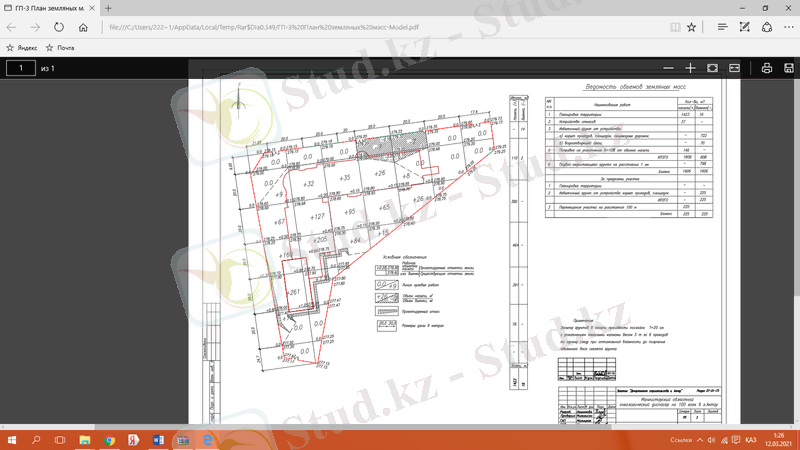Image resolution: width=800 pixels, height=450 pixels.
Task: Fit PDF to width
Action: click(734, 68)
